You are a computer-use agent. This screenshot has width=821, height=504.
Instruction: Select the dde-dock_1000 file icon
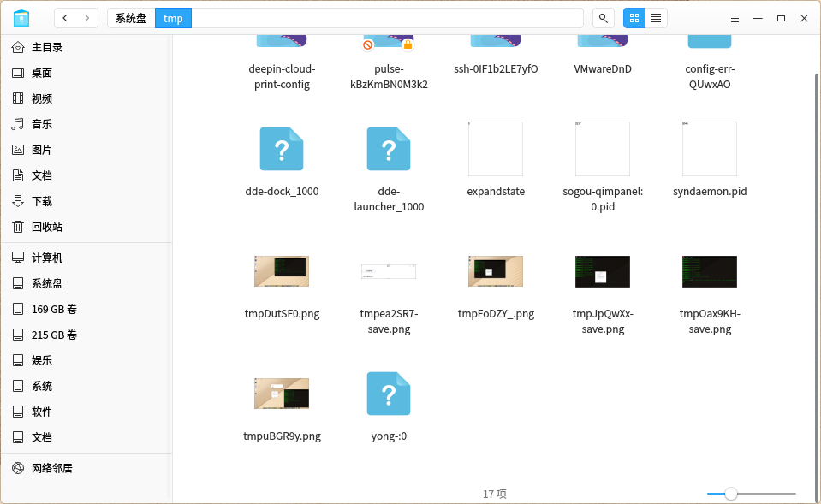coord(282,149)
